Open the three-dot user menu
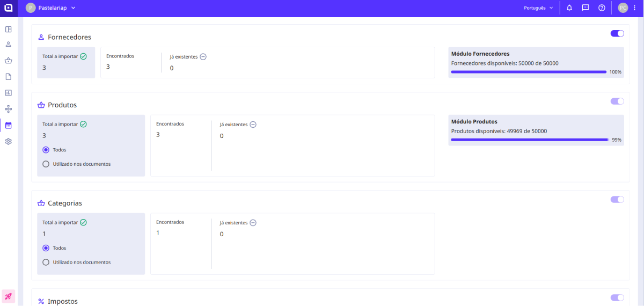The height and width of the screenshot is (306, 644). point(634,8)
